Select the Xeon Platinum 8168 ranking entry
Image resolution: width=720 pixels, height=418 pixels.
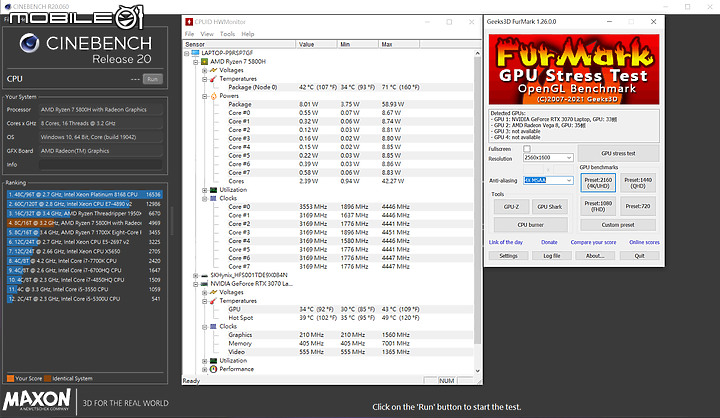pyautogui.click(x=84, y=194)
